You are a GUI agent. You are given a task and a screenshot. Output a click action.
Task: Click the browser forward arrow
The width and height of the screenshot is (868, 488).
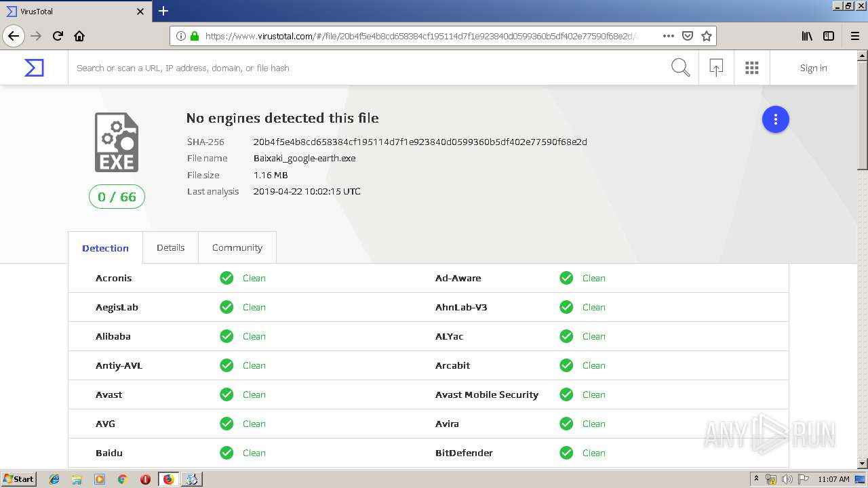(x=37, y=36)
